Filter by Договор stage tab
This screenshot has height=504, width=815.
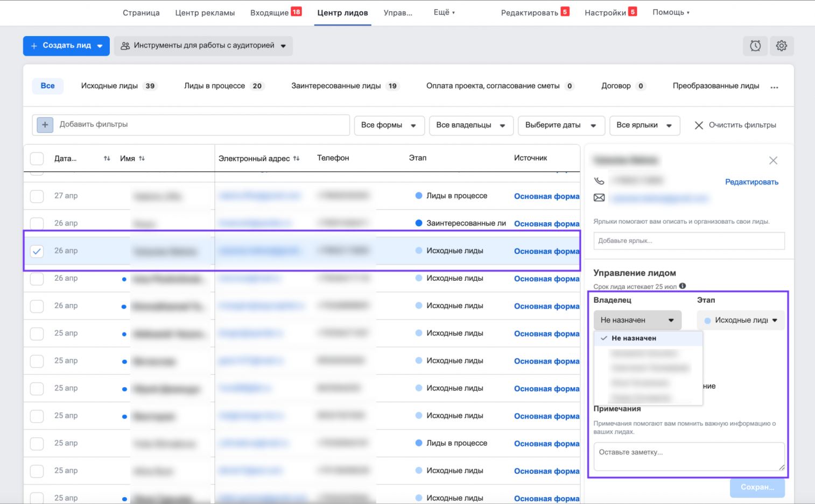623,86
